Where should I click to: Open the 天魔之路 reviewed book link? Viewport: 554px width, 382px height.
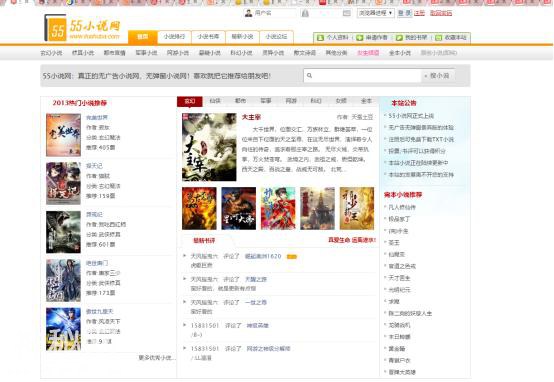point(256,280)
